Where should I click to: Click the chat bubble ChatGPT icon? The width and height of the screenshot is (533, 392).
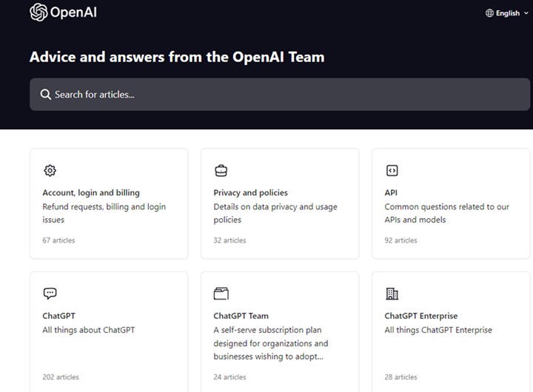click(50, 294)
